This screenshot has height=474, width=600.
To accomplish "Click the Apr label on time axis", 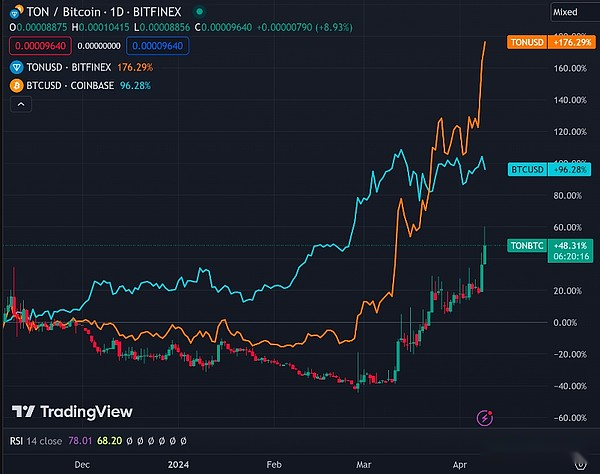I will tap(460, 465).
